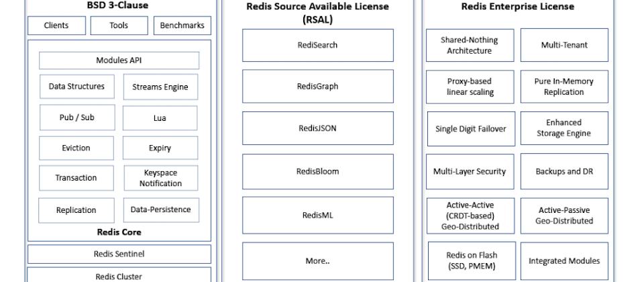Click the RedisBloom box
The image size is (644, 282).
coord(318,171)
